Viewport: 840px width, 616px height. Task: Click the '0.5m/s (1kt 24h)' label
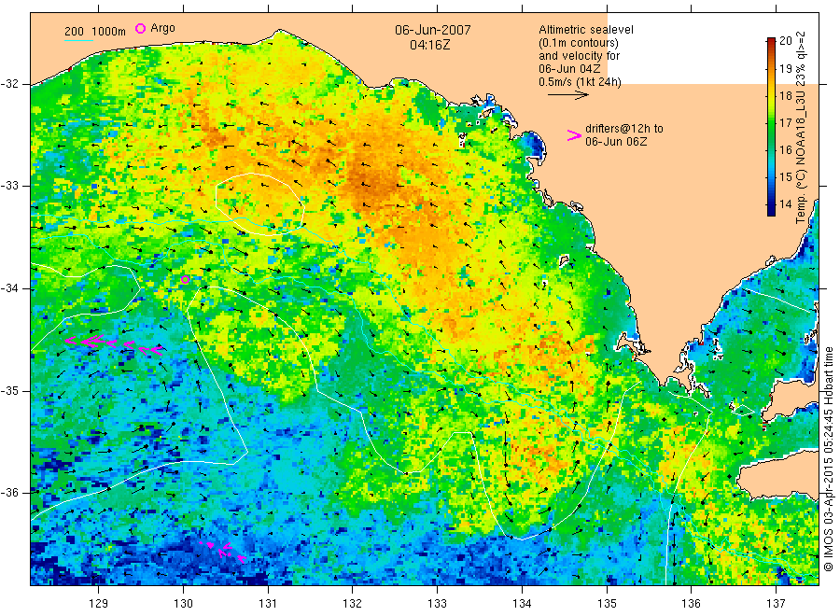pyautogui.click(x=581, y=82)
